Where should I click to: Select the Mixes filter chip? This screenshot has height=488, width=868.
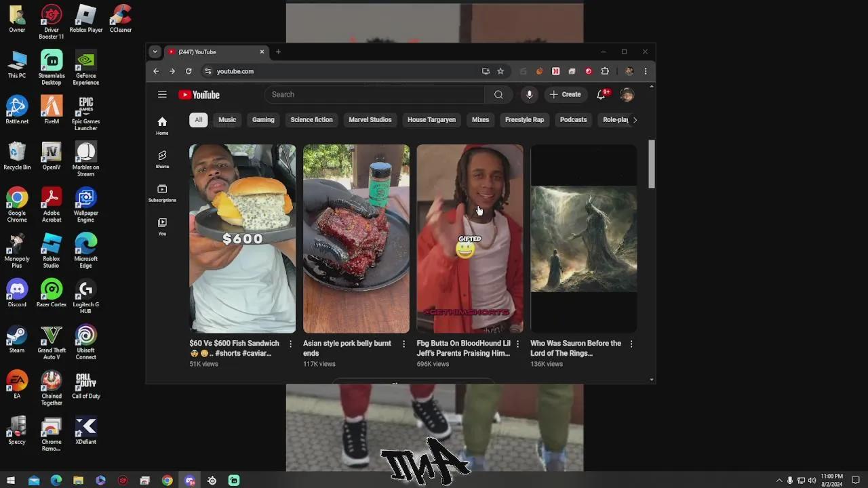click(480, 120)
